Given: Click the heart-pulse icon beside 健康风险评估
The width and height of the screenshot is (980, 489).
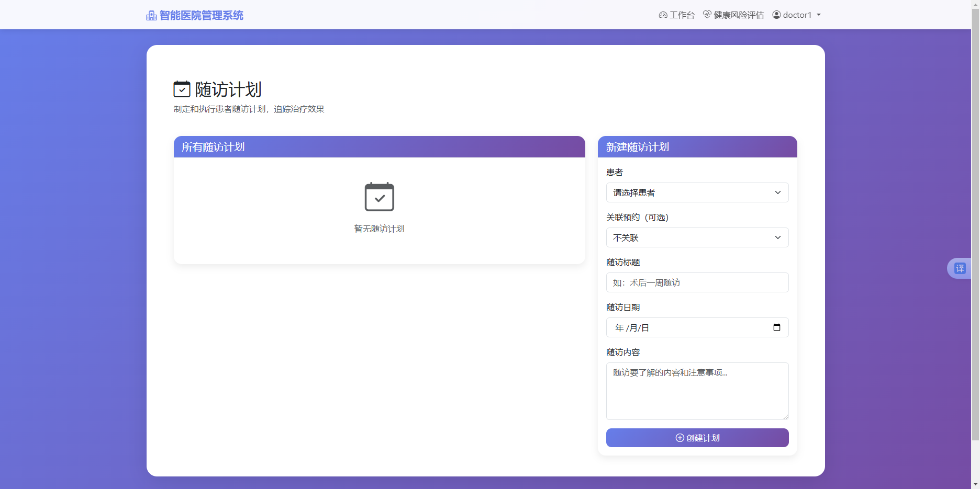Looking at the screenshot, I should click(707, 15).
